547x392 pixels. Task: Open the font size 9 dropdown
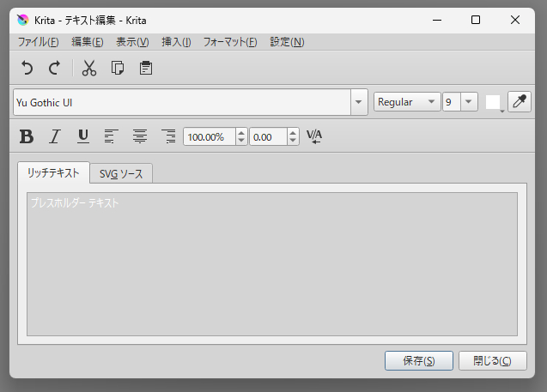[x=469, y=102]
